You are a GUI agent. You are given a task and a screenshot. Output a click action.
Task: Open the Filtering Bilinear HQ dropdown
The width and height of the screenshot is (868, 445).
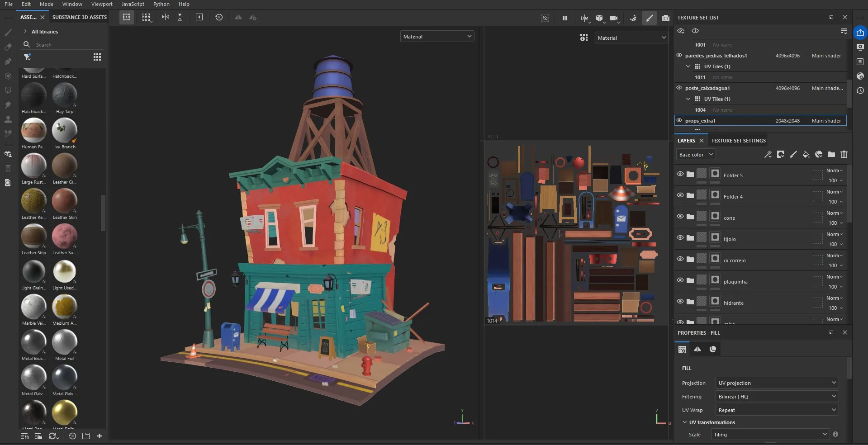coord(777,396)
